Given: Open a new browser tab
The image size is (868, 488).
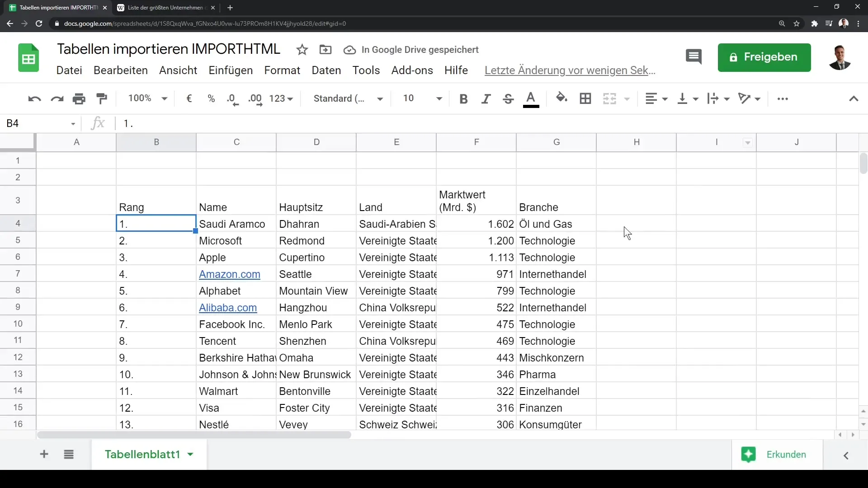Looking at the screenshot, I should 230,8.
